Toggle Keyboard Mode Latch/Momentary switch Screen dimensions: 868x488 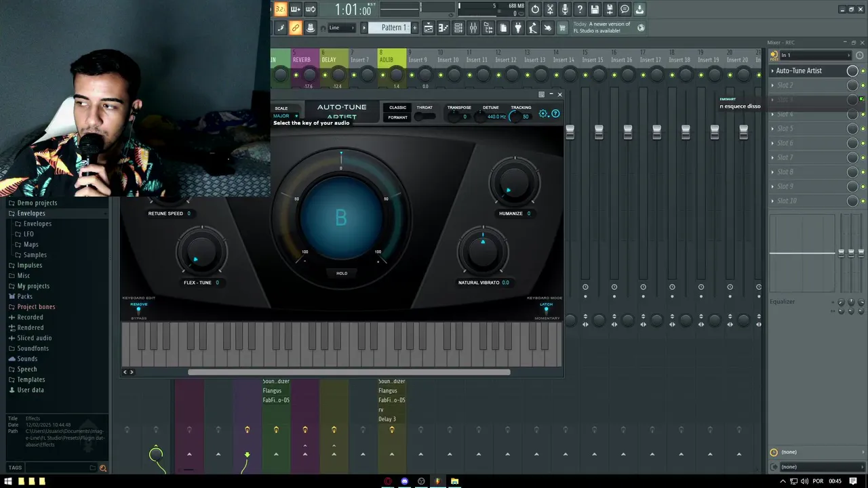tap(547, 310)
